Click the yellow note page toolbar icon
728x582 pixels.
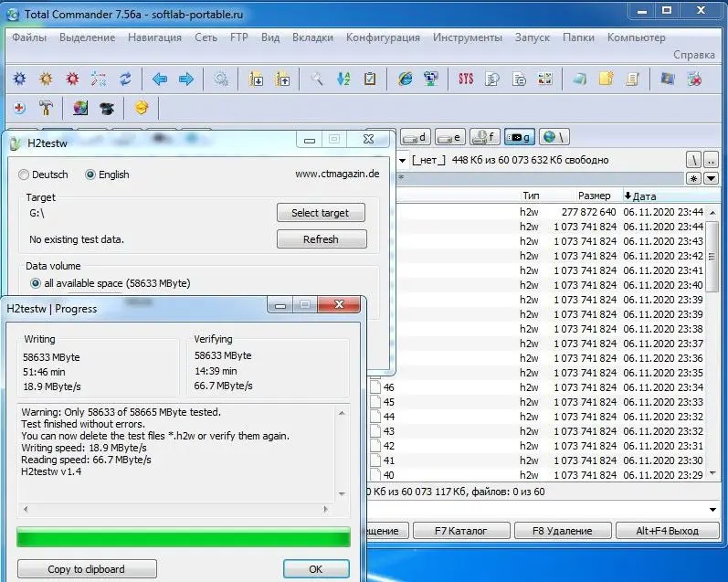pos(607,79)
